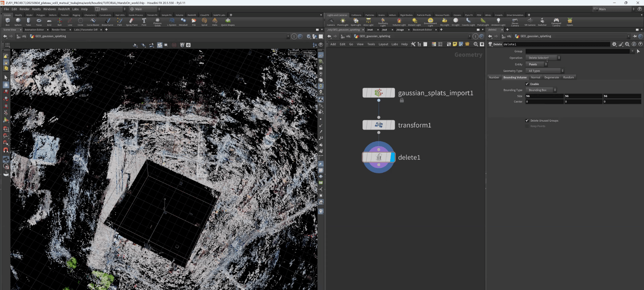644x290 pixels.
Task: Toggle Delete Unused Groups checkbox
Action: tap(527, 121)
